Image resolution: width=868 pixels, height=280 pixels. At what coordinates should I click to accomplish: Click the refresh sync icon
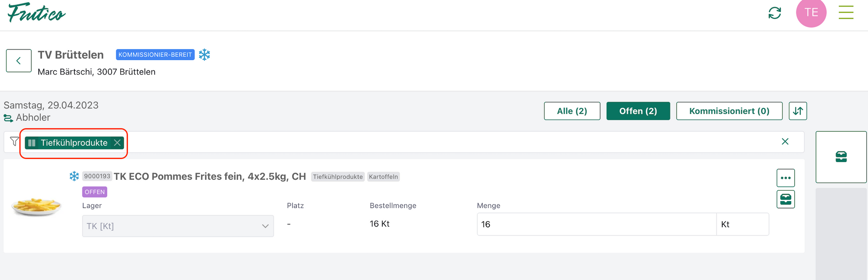coord(775,13)
